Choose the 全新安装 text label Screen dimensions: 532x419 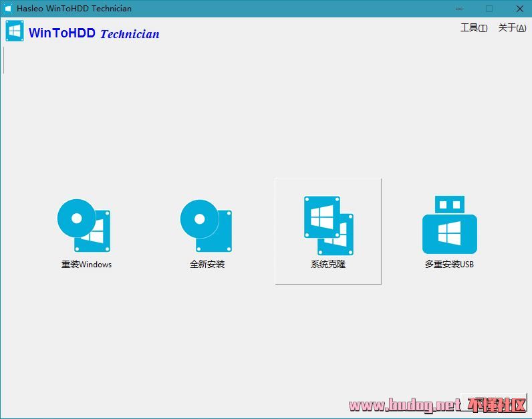(x=207, y=264)
